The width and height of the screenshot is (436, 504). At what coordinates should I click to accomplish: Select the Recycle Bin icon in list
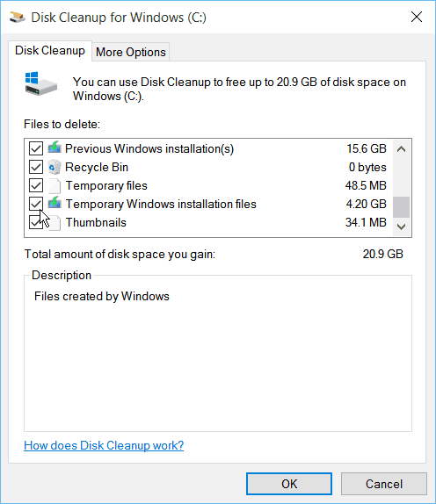tap(54, 167)
